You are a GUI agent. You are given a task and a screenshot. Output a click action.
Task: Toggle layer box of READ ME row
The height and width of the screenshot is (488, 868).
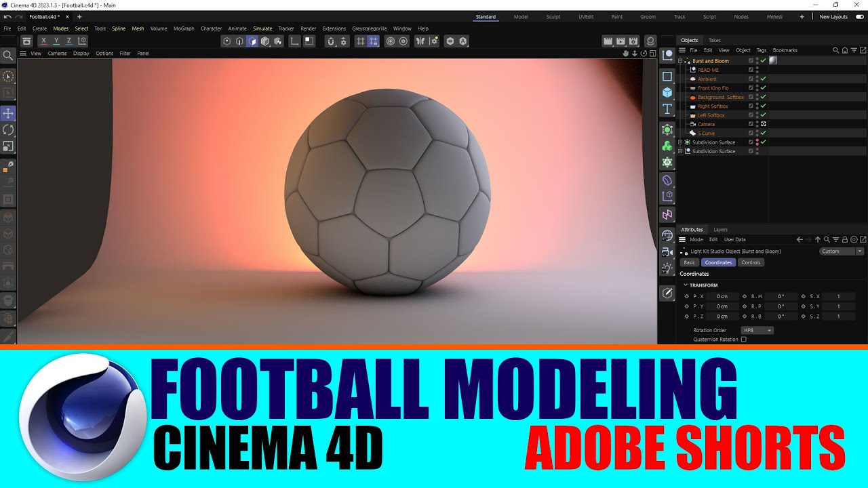coord(751,70)
